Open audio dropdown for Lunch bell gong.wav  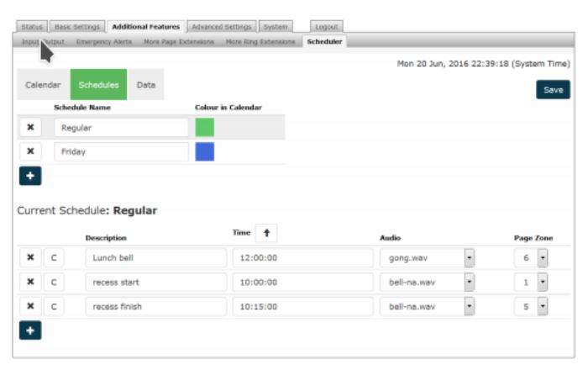(x=470, y=259)
